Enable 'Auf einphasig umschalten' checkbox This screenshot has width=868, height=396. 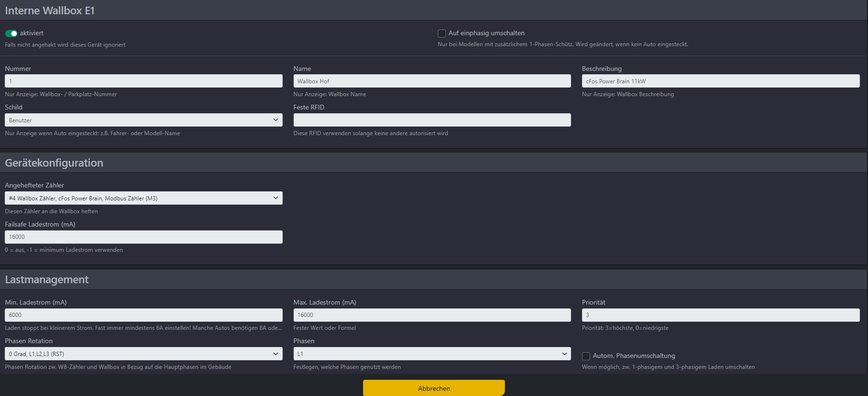coord(442,33)
